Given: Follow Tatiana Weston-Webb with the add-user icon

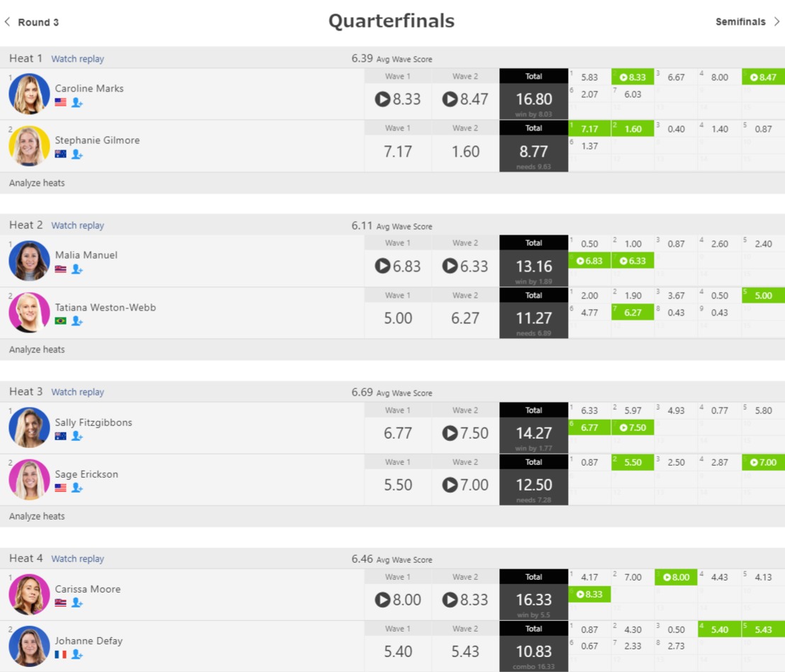Looking at the screenshot, I should pos(77,320).
